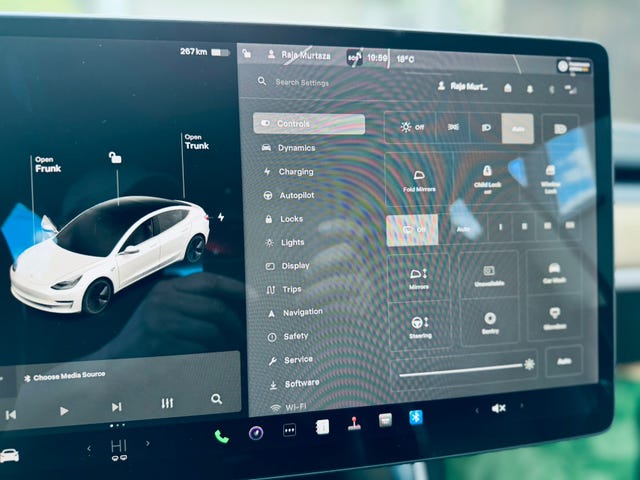Tap the media search icon
The height and width of the screenshot is (480, 640).
[x=217, y=399]
